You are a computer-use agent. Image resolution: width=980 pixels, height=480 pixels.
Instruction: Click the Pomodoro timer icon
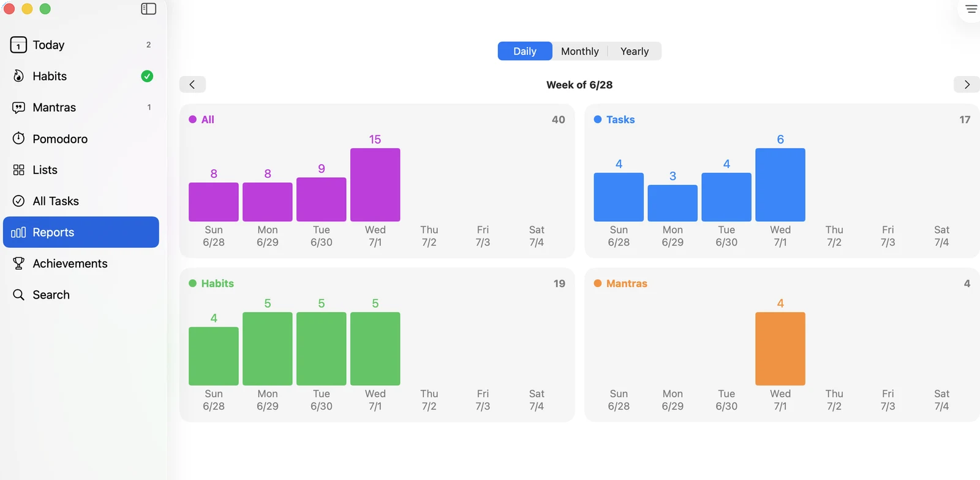click(18, 139)
